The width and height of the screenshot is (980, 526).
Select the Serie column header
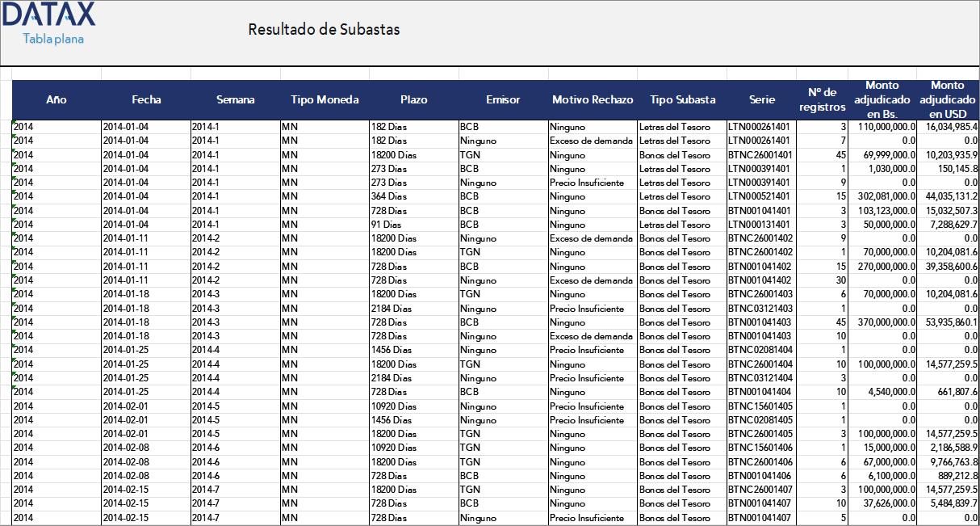(760, 100)
